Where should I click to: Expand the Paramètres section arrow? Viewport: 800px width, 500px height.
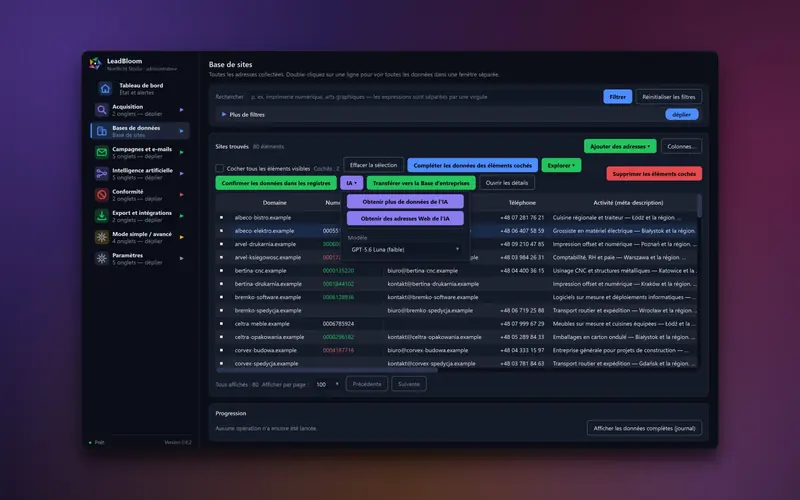[x=181, y=259]
